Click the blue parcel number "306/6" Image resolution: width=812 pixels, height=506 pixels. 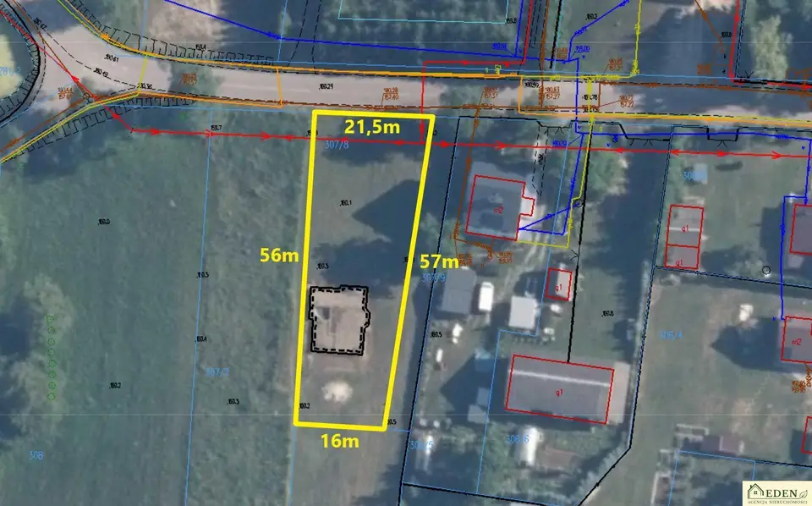click(518, 439)
